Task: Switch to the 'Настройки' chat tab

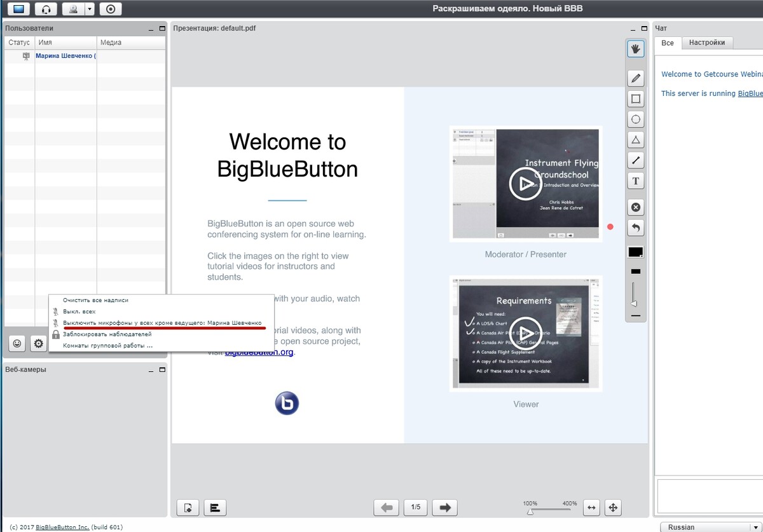Action: 707,43
